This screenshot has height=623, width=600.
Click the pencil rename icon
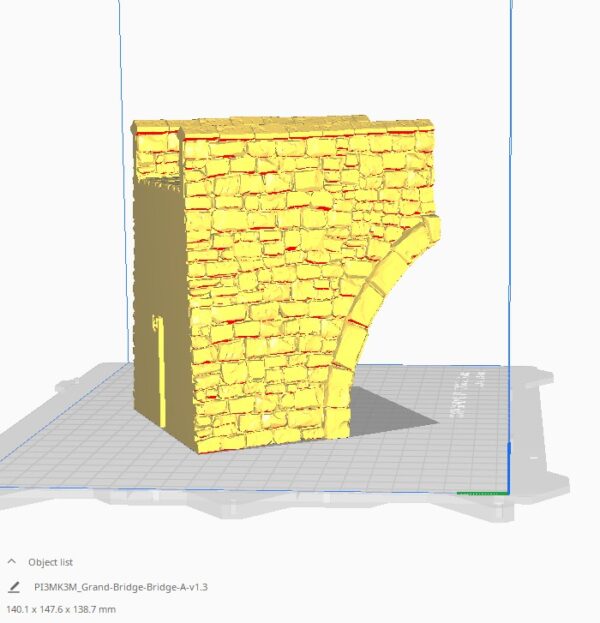(13, 587)
